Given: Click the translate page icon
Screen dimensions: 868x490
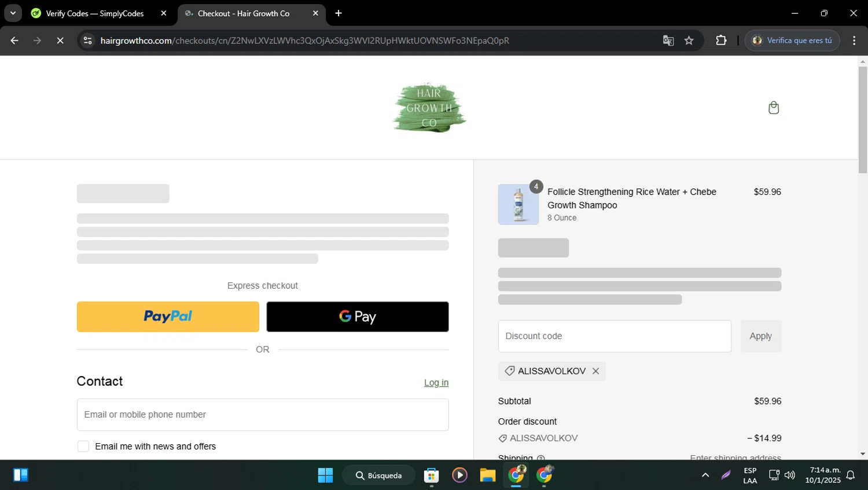Looking at the screenshot, I should coord(668,40).
